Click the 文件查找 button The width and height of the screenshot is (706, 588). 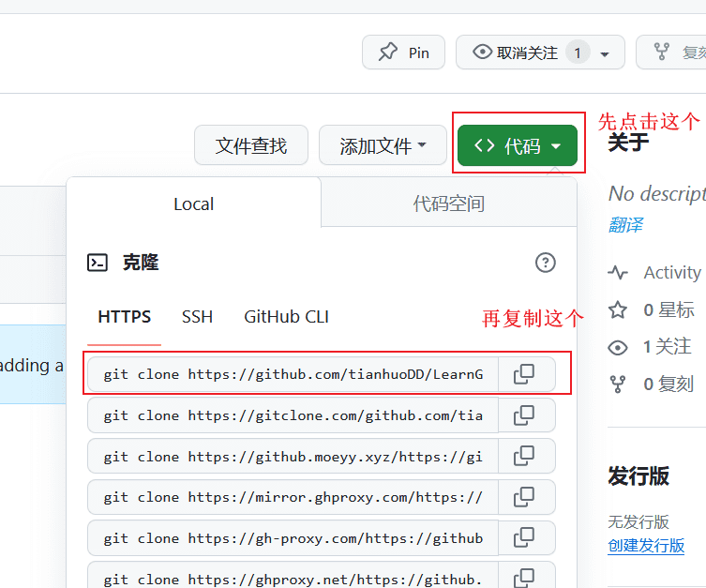click(250, 146)
